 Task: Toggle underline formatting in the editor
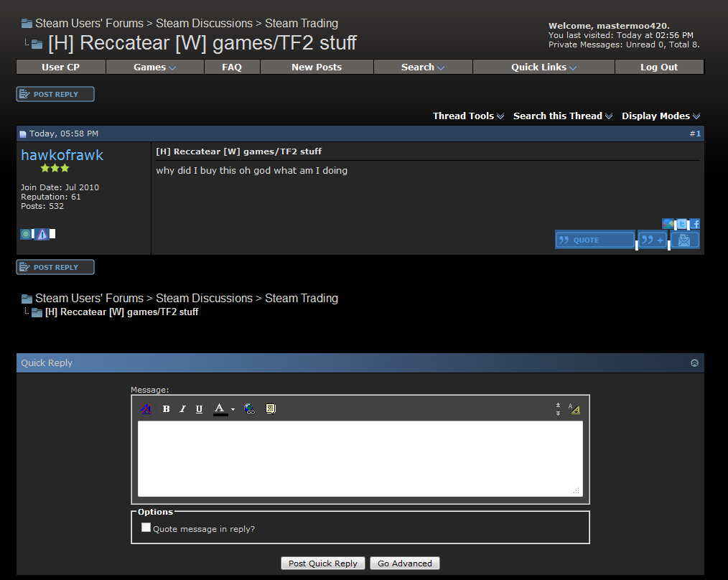point(199,408)
